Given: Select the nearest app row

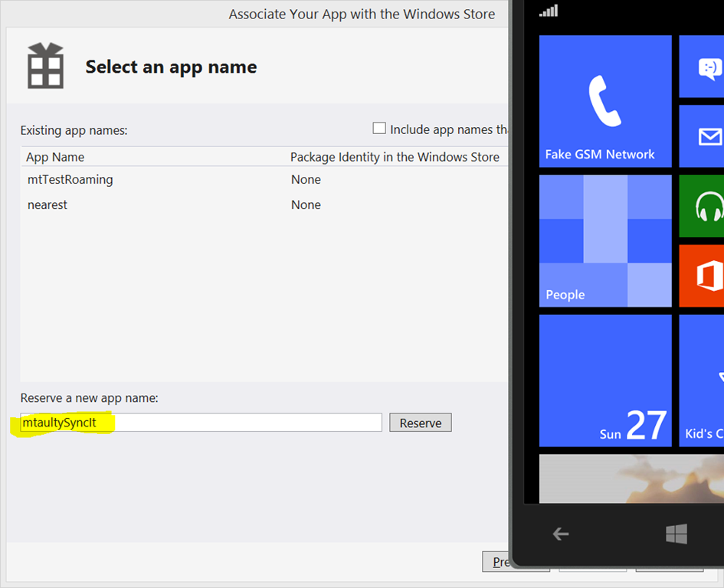Looking at the screenshot, I should [x=264, y=205].
